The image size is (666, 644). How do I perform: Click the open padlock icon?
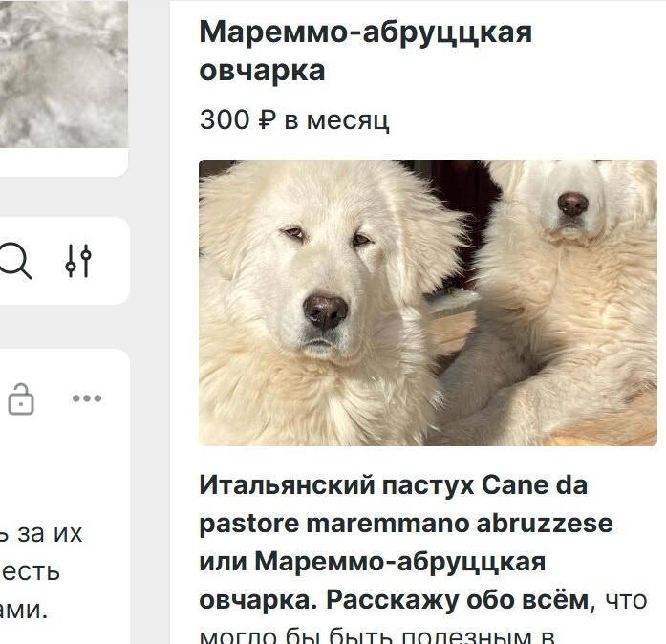point(21,398)
